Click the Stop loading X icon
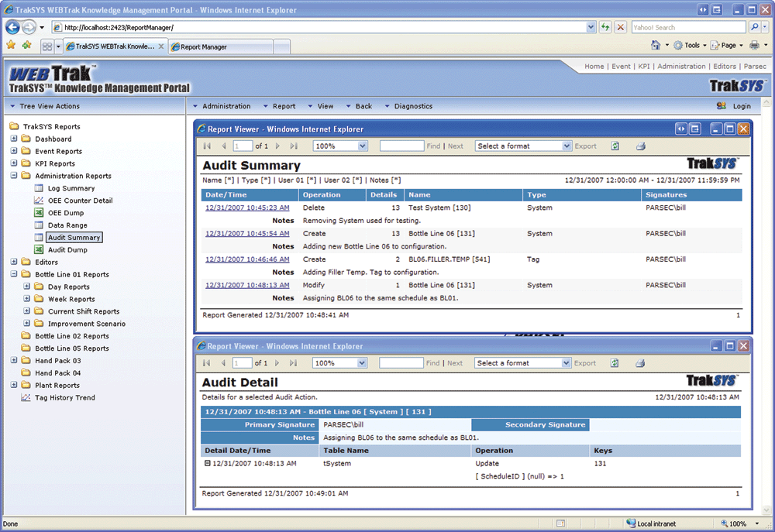Screen dimensions: 775x532 coord(621,27)
